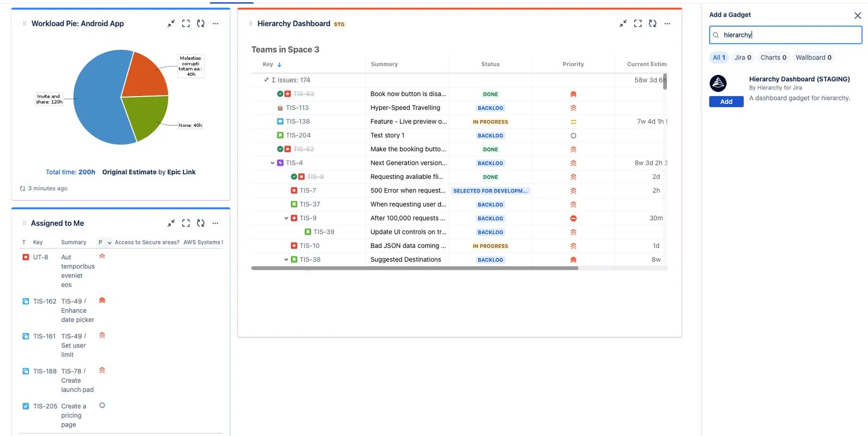Click the Hierarchy for Jira gadget logo
868x436 pixels.
click(x=718, y=84)
